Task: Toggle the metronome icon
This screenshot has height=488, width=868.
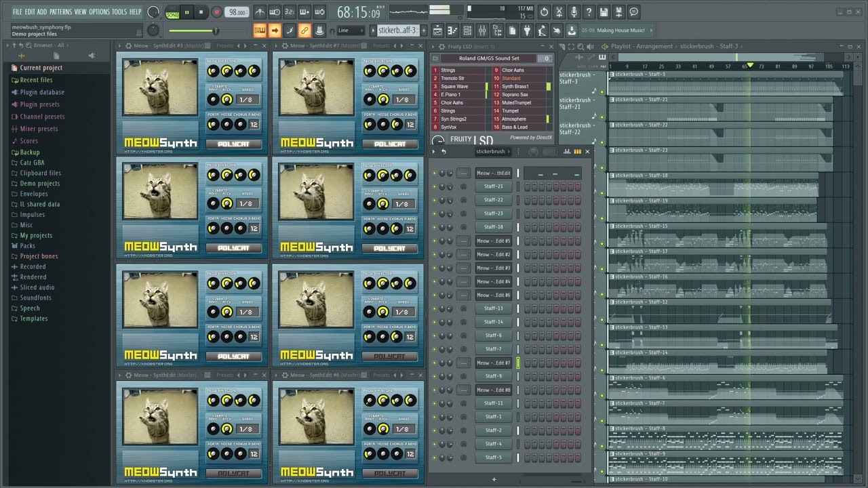Action: [x=260, y=12]
